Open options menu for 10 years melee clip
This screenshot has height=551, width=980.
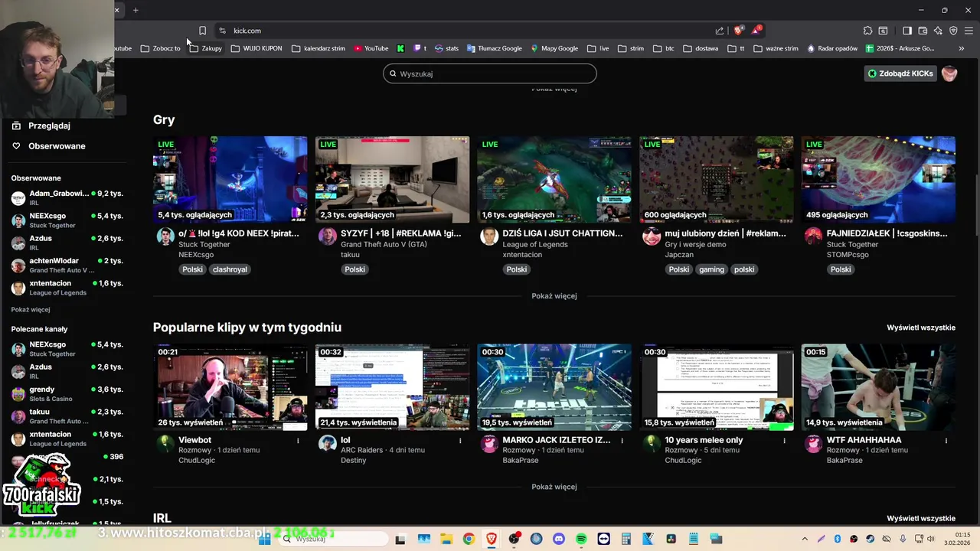(x=784, y=441)
